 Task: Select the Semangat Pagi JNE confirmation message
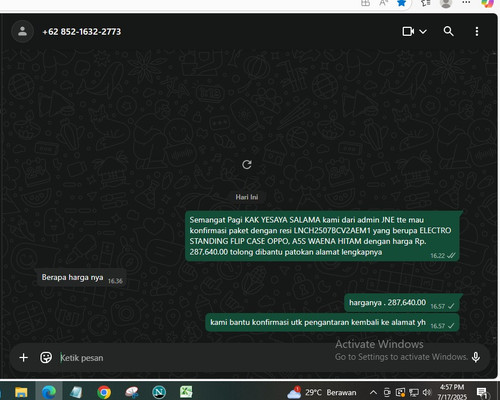tap(322, 236)
